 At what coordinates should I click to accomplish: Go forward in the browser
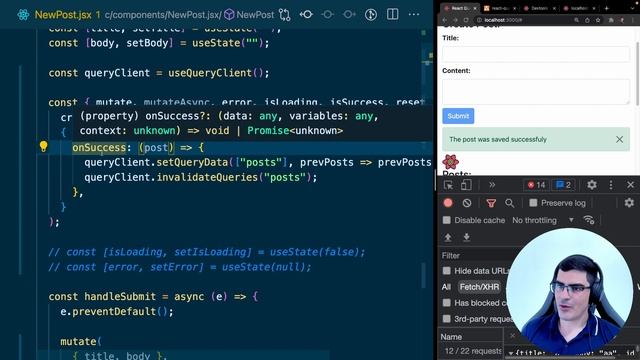pyautogui.click(x=456, y=20)
